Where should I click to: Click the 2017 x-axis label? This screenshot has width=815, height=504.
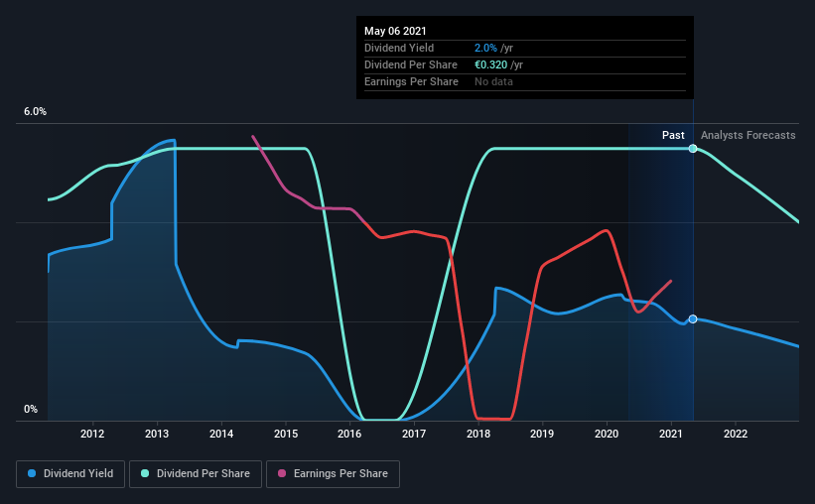[x=414, y=434]
